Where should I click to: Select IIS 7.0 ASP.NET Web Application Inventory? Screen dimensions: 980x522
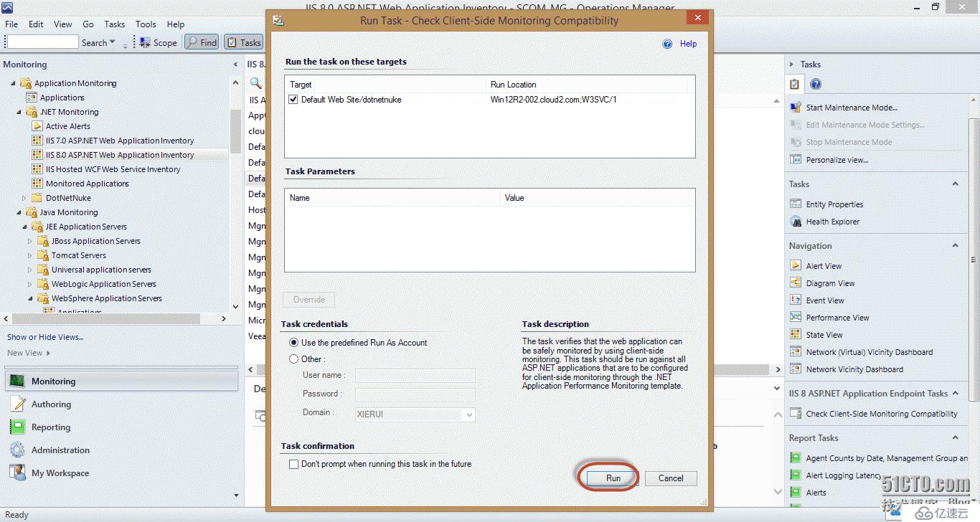coord(120,141)
